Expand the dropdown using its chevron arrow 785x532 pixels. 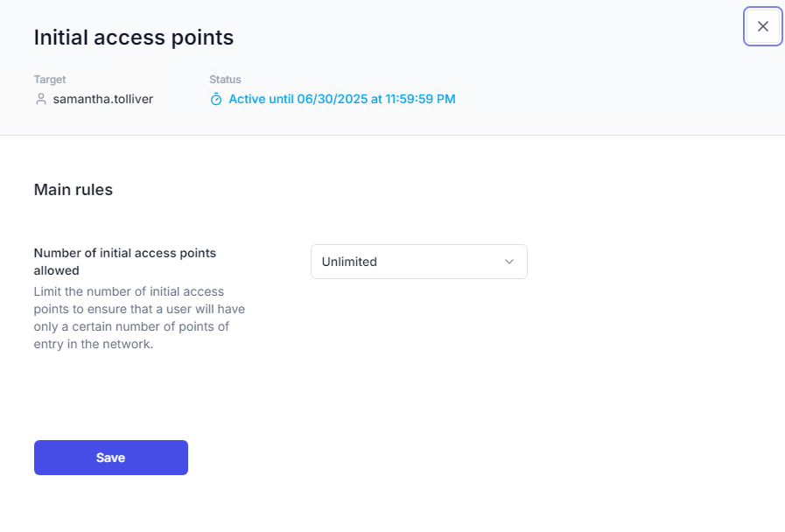point(509,262)
